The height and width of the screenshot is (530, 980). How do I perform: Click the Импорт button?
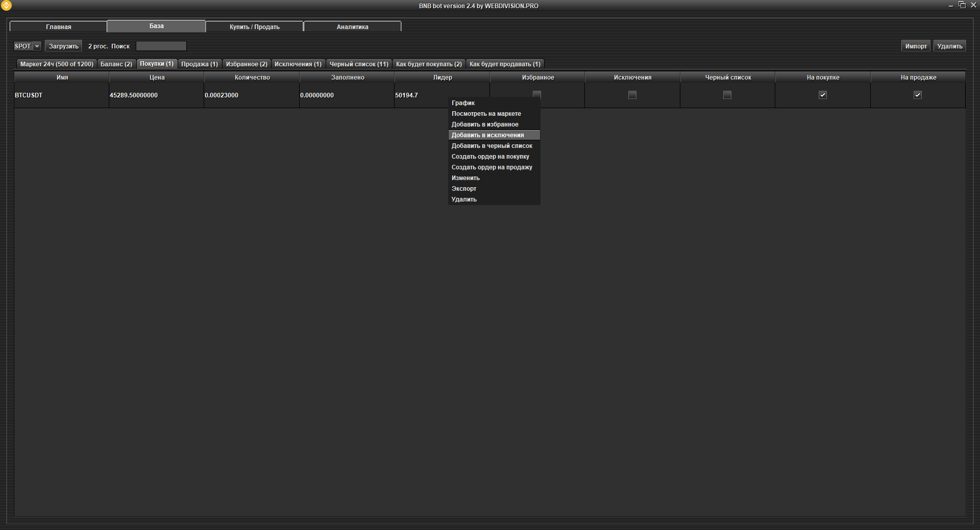[x=916, y=46]
